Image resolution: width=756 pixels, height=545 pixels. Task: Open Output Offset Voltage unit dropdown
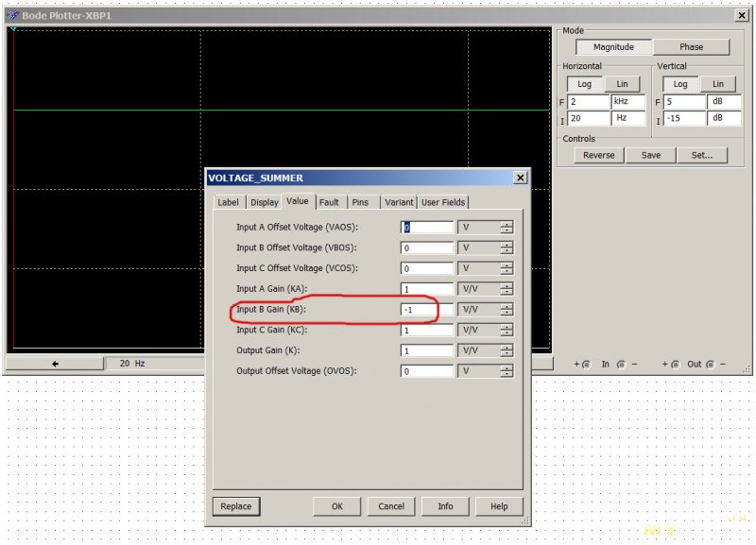point(507,372)
